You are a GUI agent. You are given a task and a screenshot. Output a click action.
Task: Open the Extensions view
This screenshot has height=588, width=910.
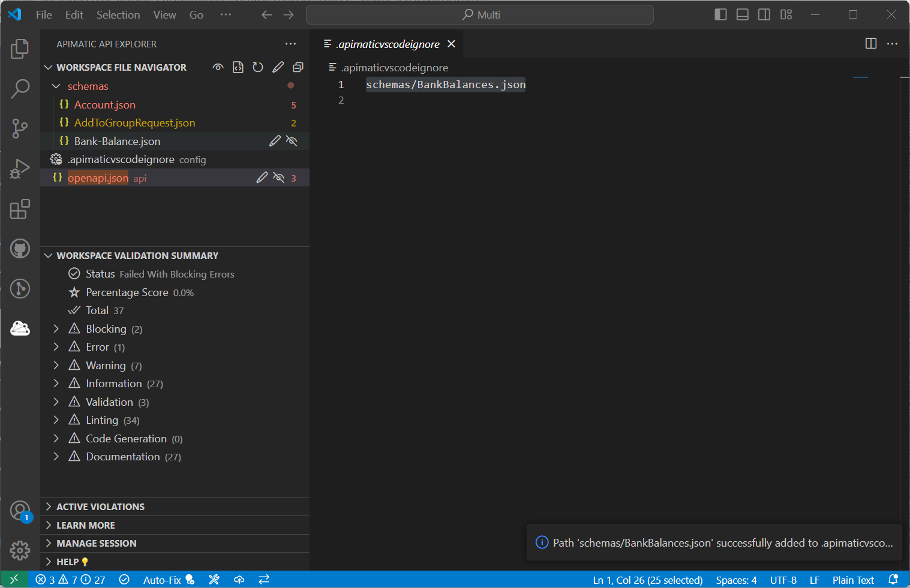pos(20,209)
